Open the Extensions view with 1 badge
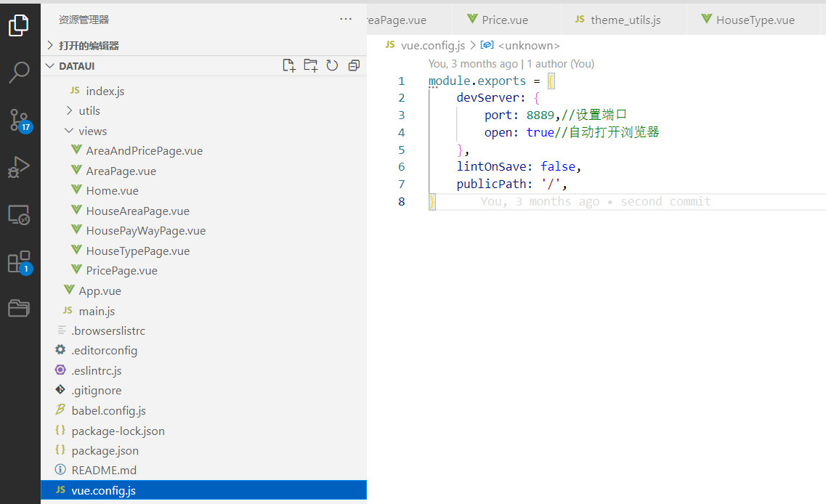826x504 pixels. tap(20, 262)
